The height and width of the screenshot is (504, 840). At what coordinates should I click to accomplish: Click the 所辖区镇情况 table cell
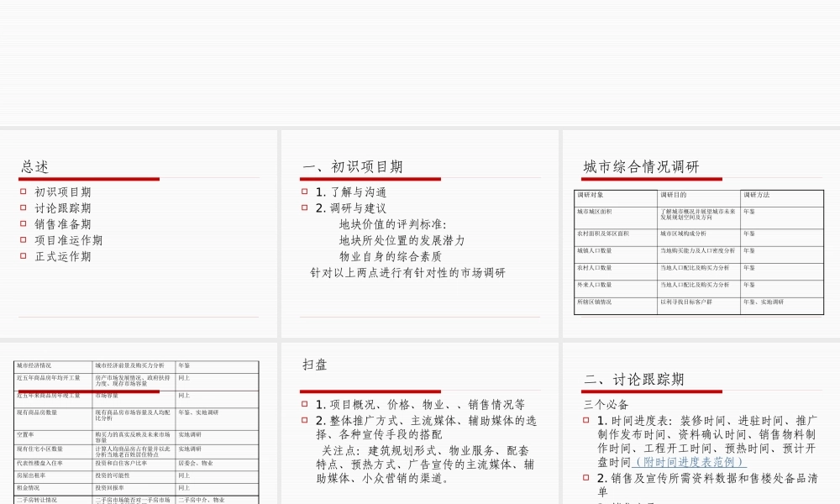(x=616, y=305)
